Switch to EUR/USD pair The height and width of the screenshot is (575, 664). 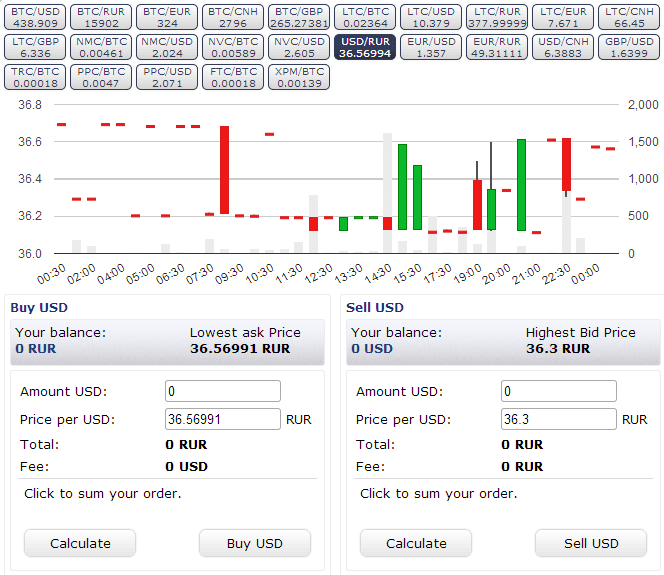(432, 47)
